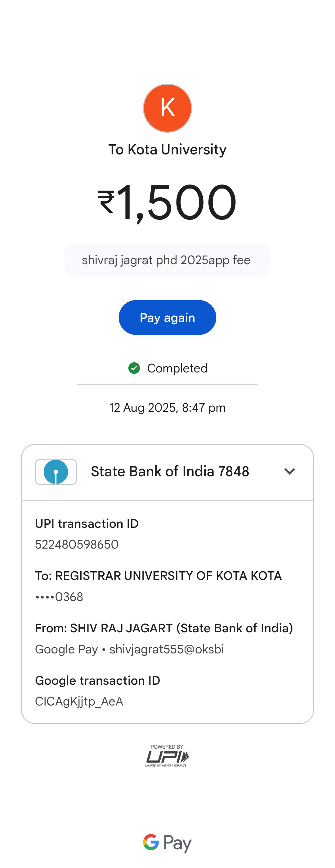Click the rupee symbol beside amount
Image resolution: width=335 pixels, height=868 pixels.
[x=106, y=202]
